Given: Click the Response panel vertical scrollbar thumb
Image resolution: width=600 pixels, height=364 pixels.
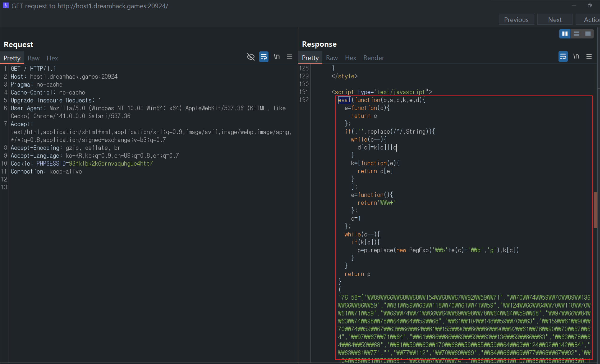Looking at the screenshot, I should pyautogui.click(x=595, y=210).
